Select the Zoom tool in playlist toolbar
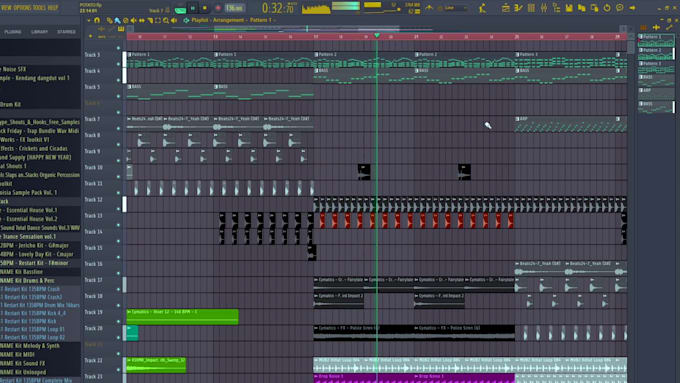680x383 pixels. click(x=166, y=20)
